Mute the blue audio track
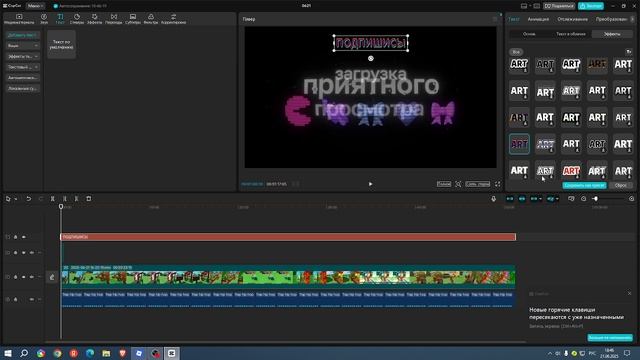This screenshot has height=360, width=640. point(31,299)
